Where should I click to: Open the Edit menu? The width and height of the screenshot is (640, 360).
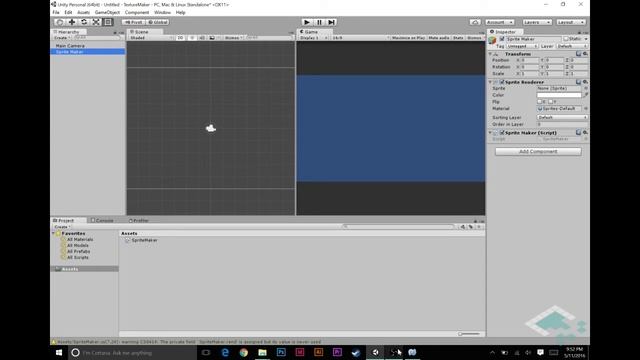point(68,12)
